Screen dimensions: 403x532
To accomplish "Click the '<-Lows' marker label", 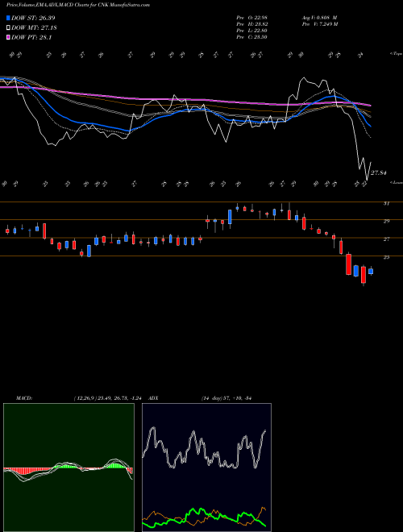I will [397, 182].
